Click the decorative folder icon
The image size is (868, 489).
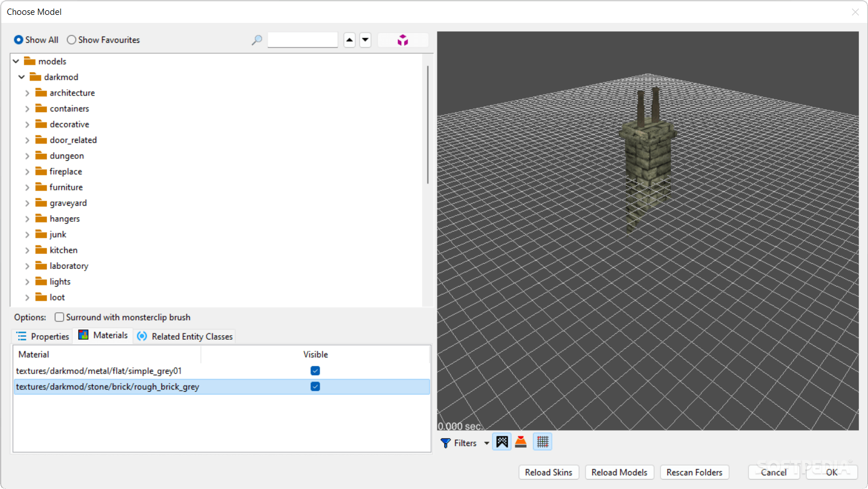point(41,124)
